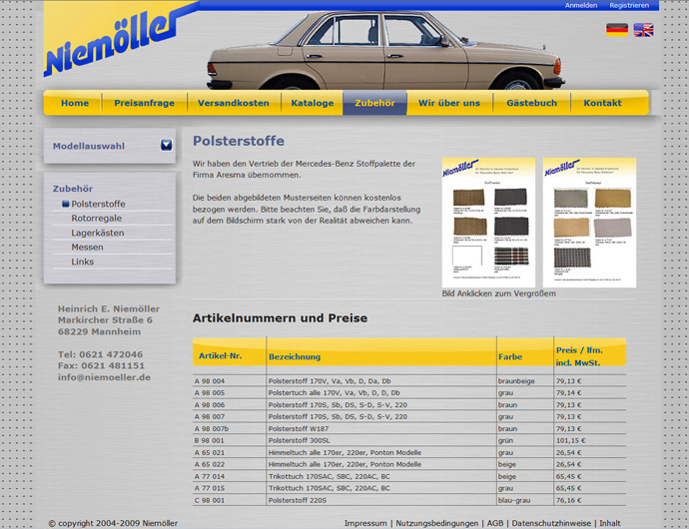Click the Registrieren link
This screenshot has width=689, height=529.
(629, 5)
